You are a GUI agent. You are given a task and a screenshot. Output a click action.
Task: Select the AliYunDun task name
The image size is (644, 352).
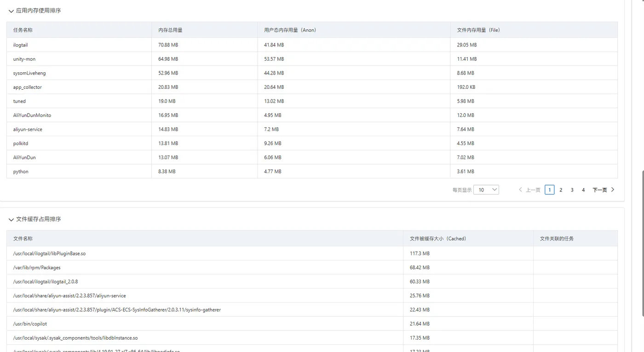(24, 157)
